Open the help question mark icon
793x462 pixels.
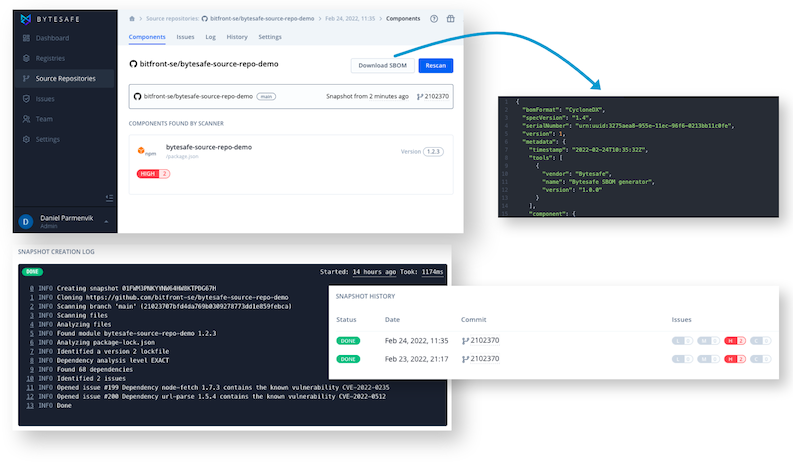point(434,19)
